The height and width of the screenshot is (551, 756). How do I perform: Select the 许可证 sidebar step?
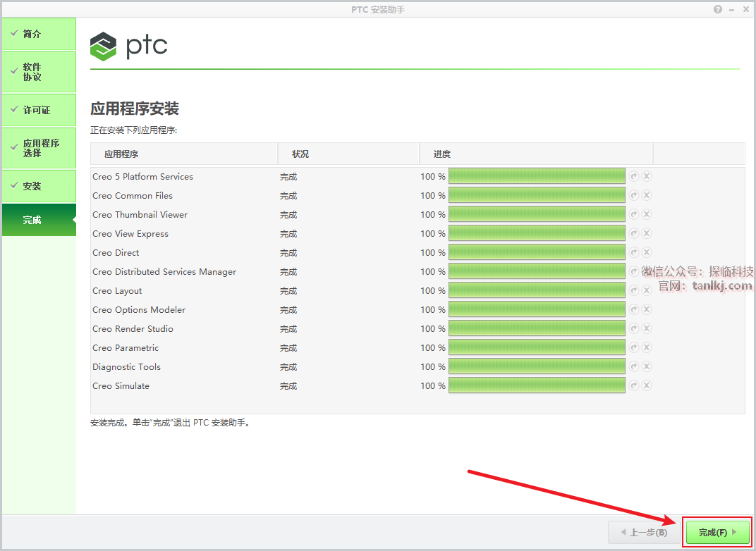(x=39, y=110)
